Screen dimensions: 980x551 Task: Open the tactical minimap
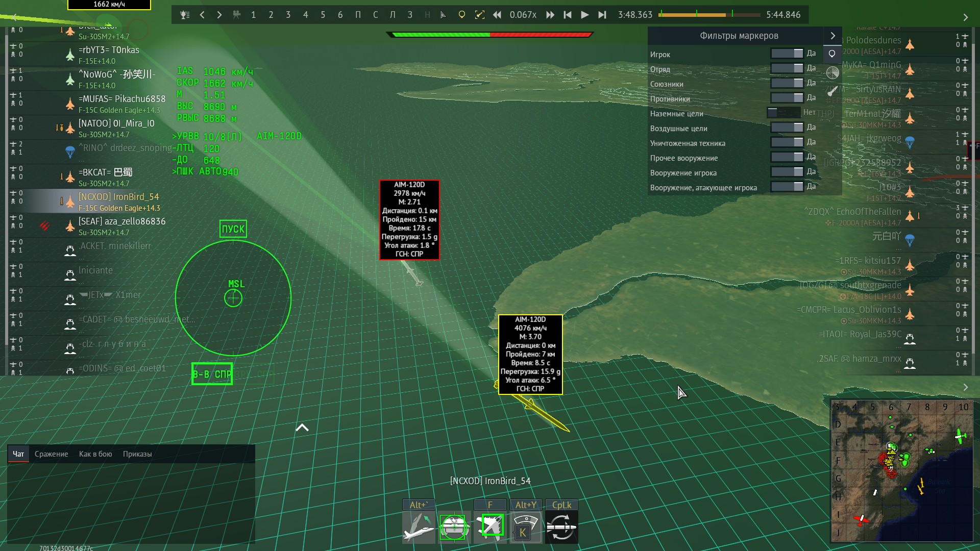tap(902, 470)
